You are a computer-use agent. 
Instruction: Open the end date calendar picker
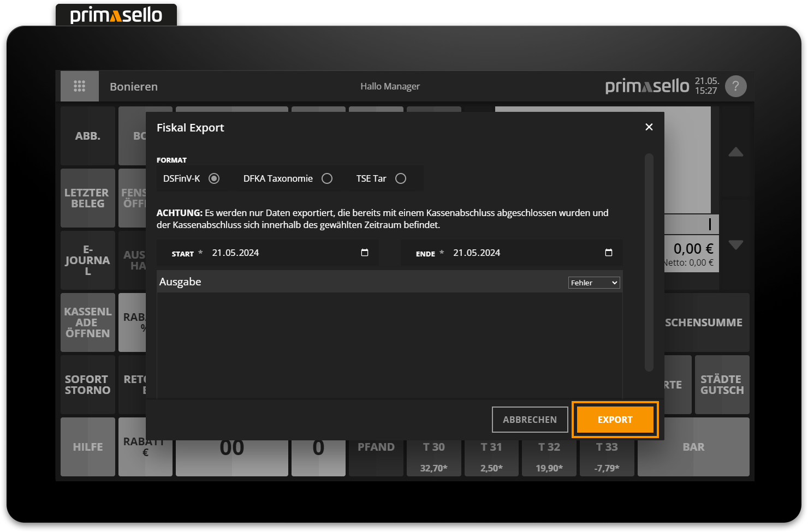coord(609,253)
